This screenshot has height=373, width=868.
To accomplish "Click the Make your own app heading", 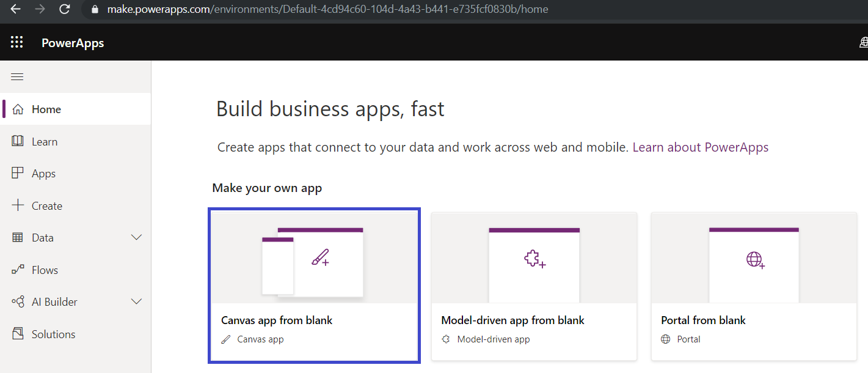I will (x=267, y=188).
